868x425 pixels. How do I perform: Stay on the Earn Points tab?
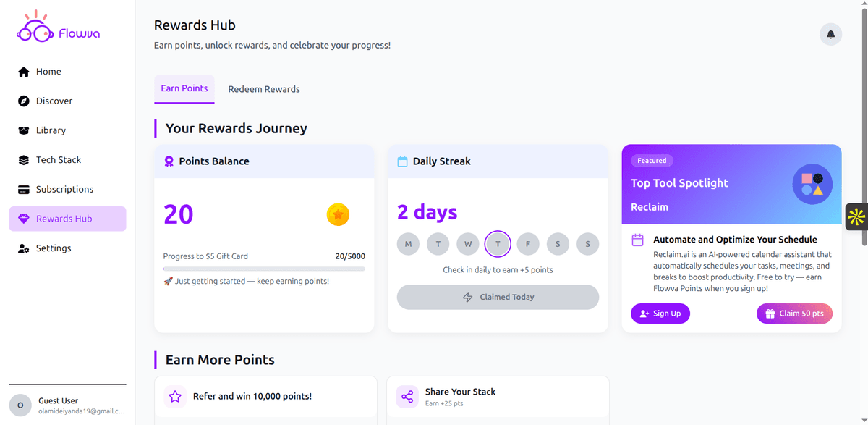click(x=184, y=88)
